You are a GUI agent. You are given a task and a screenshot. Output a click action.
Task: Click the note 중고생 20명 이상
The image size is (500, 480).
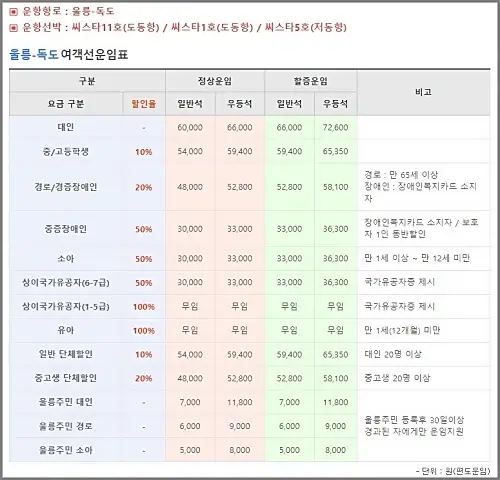tap(397, 378)
